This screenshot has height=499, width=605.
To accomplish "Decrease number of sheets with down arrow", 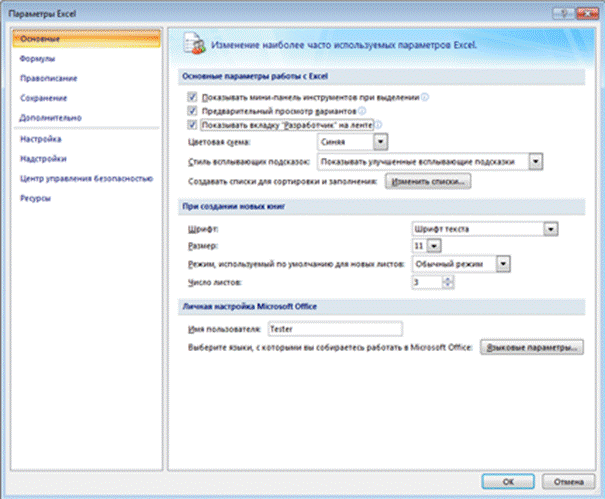I will click(x=448, y=286).
